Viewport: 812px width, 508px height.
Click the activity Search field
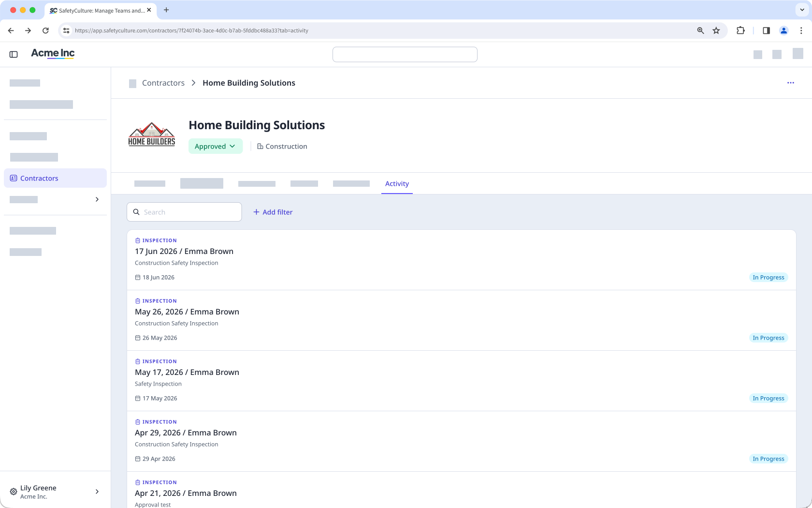tap(184, 212)
